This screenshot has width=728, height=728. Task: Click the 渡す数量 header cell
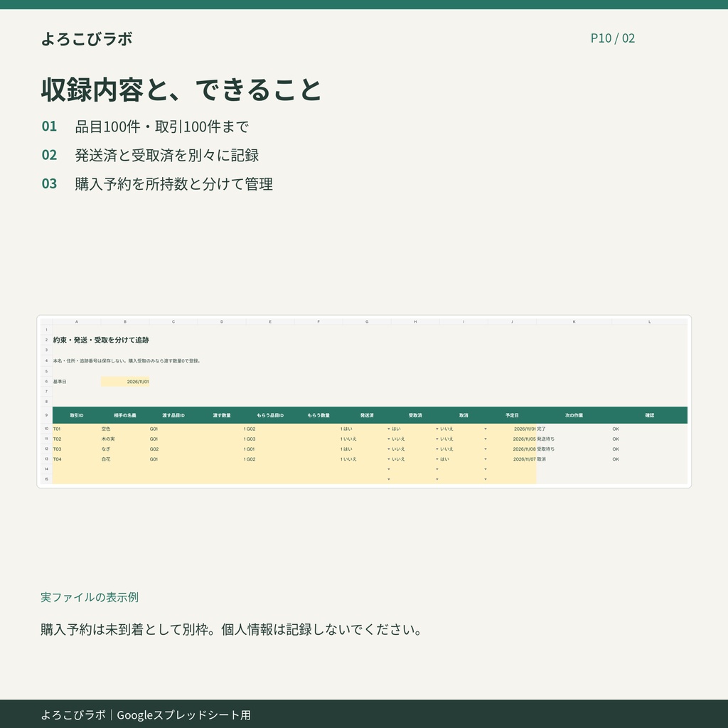(222, 415)
